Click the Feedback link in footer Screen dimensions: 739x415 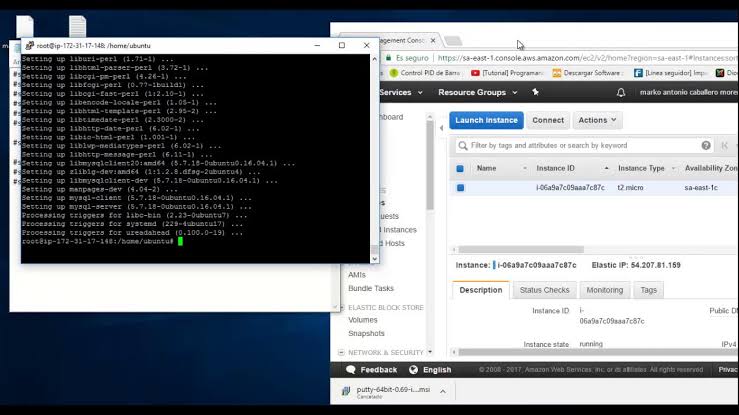(378, 370)
